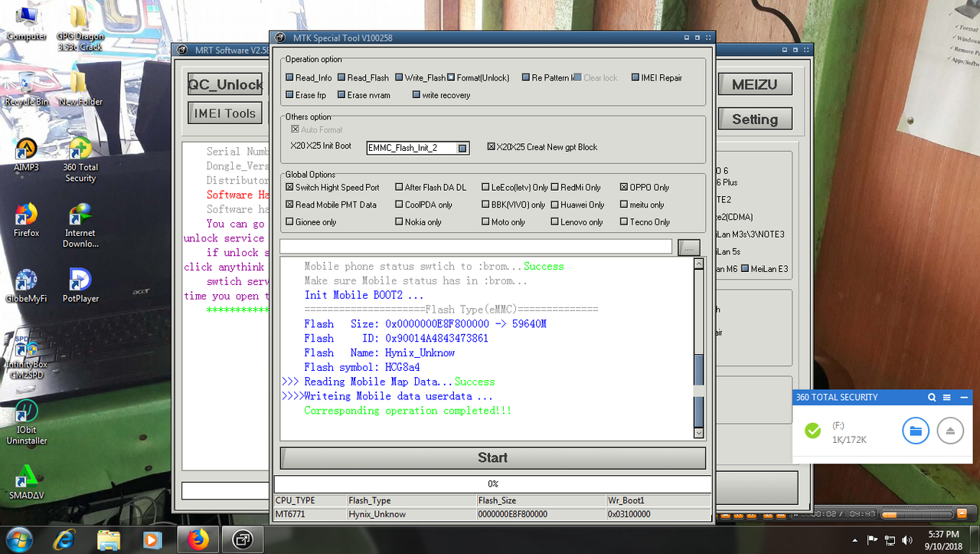
Task: Uncheck the OPPO Only checkbox
Action: tap(645, 188)
